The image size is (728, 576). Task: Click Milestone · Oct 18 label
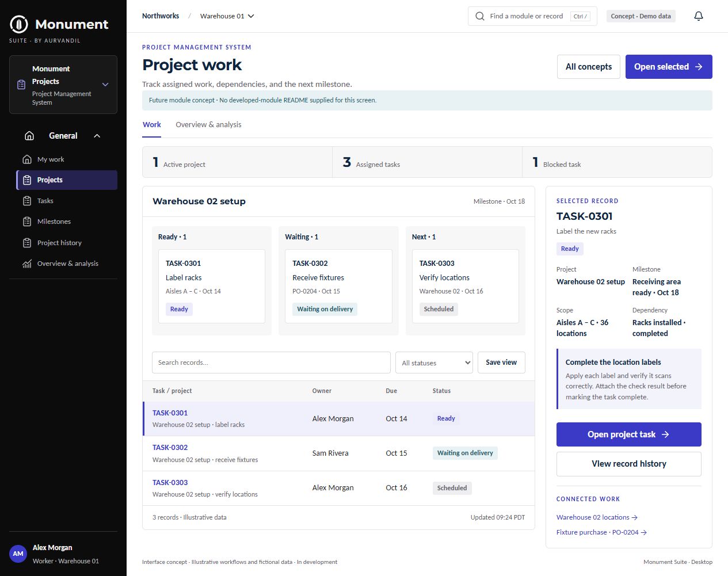[x=499, y=201]
